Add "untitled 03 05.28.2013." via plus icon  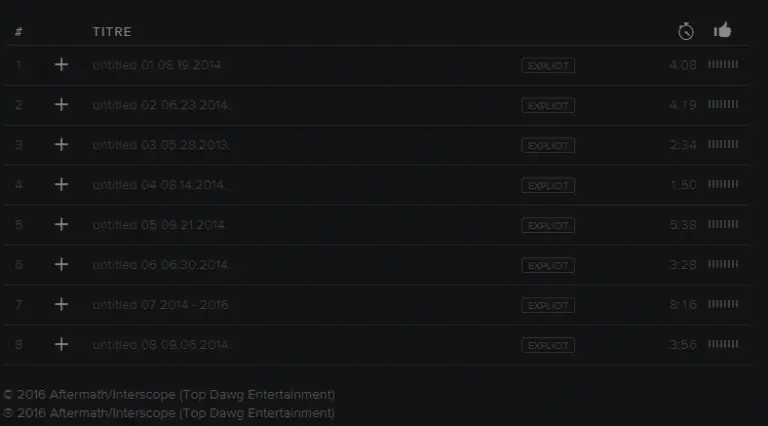click(x=61, y=145)
